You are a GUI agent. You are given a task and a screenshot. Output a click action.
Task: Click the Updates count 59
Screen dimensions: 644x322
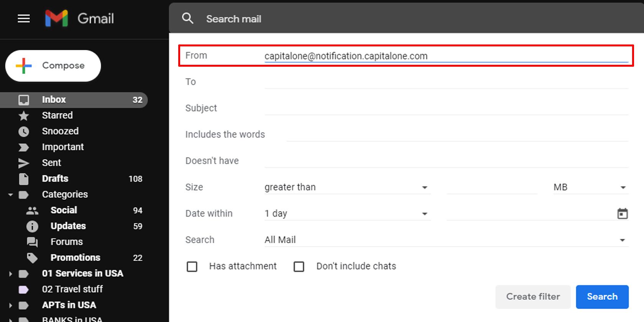pyautogui.click(x=138, y=227)
